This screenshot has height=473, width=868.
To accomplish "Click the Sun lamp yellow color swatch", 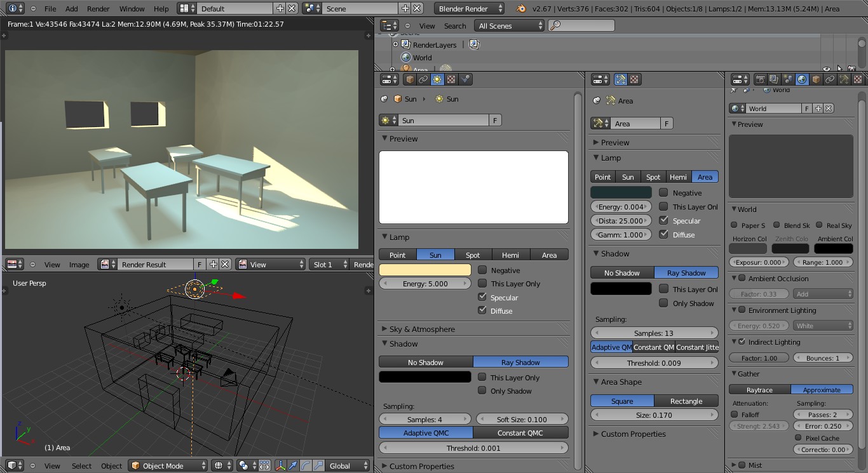I will 425,269.
